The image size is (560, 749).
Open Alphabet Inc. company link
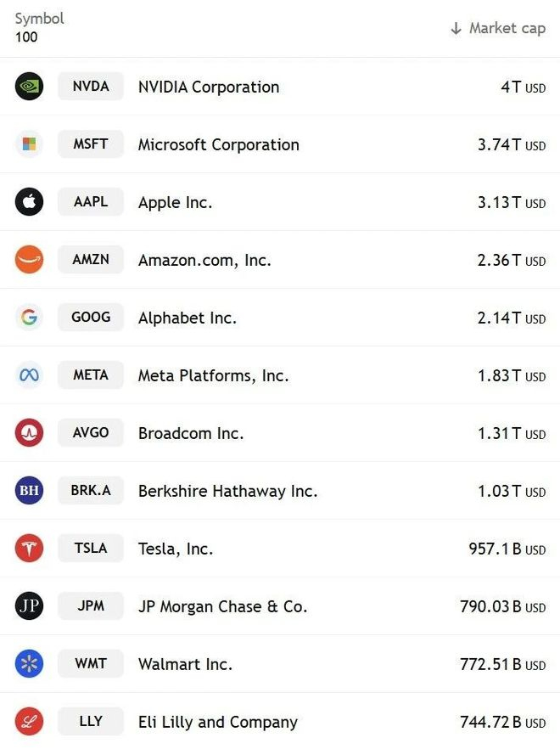click(188, 318)
